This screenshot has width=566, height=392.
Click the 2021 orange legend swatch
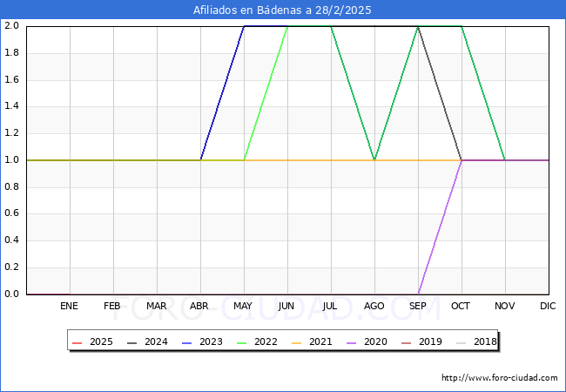(296, 342)
